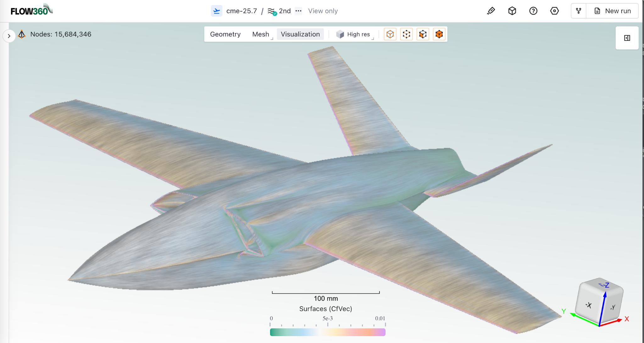Viewport: 644px width, 343px height.
Task: Open the help question mark icon
Action: [x=533, y=11]
